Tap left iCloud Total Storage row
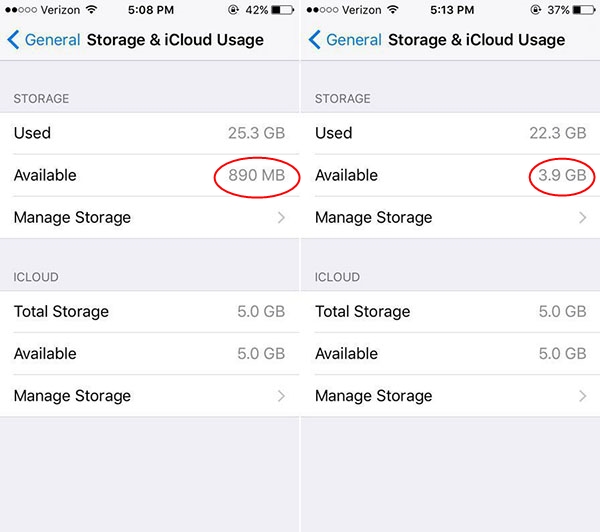Screen dimensions: 600x532 pyautogui.click(x=149, y=312)
